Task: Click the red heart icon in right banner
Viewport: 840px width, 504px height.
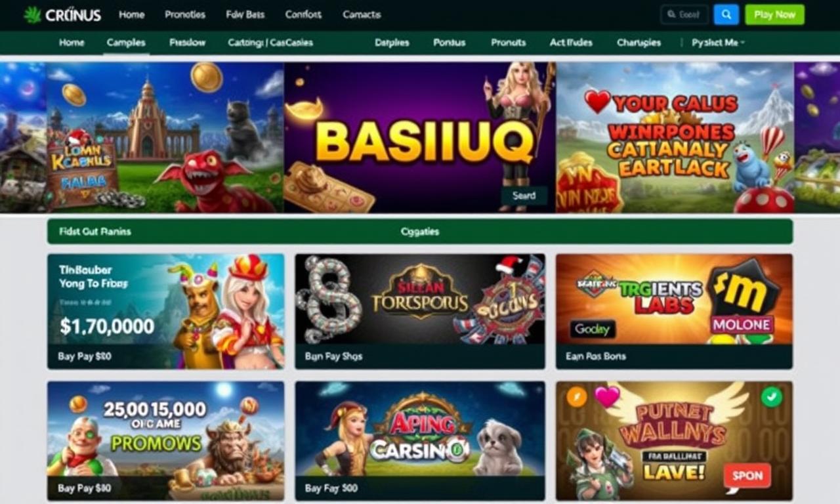Action: (597, 101)
